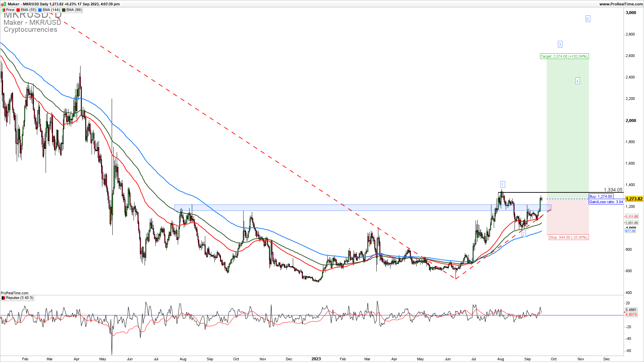Open the Price indicator settings tab
This screenshot has height=362, width=644.
tap(8, 10)
